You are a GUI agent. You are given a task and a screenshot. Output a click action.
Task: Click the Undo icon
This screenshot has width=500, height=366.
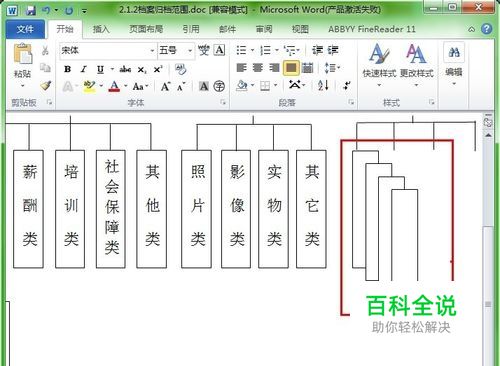point(46,11)
